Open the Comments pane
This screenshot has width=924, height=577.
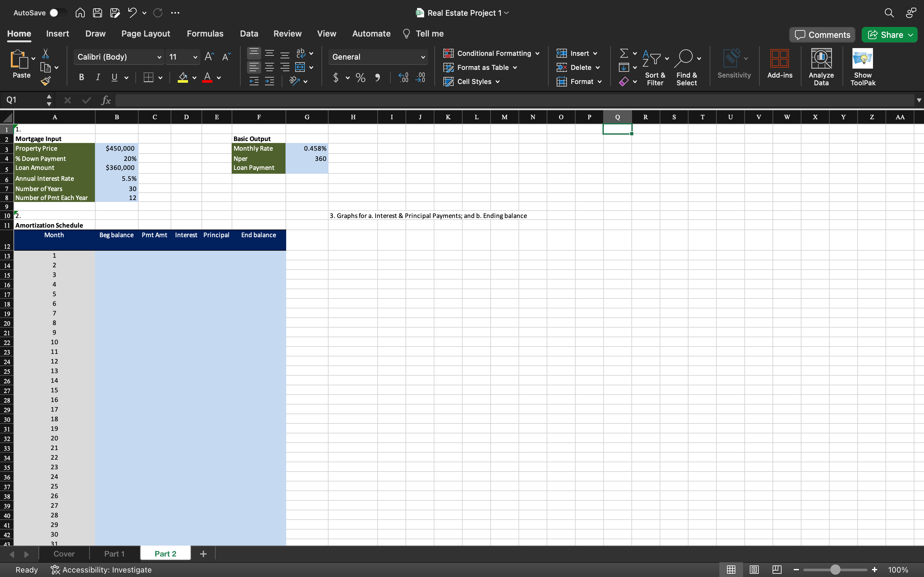[x=822, y=35]
